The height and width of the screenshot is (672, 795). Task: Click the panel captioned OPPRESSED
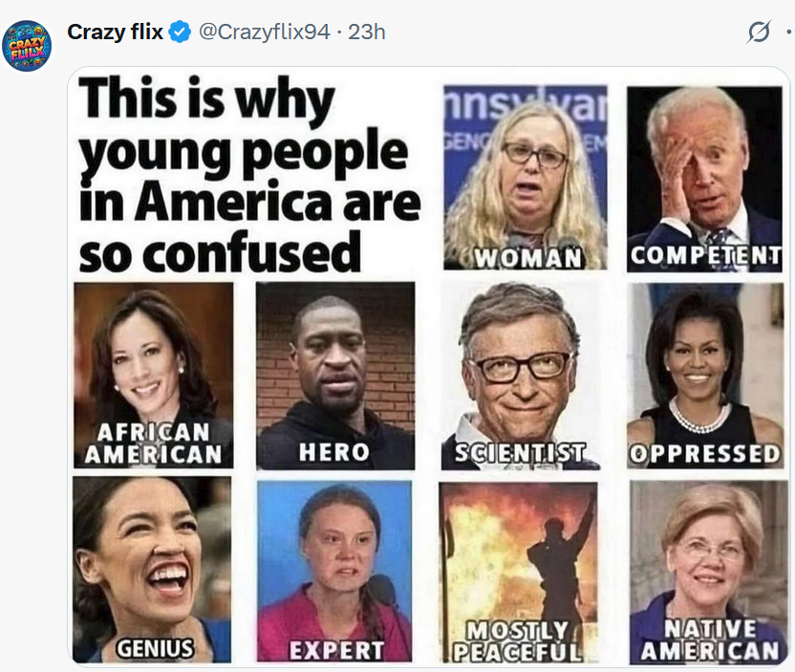coord(704,375)
